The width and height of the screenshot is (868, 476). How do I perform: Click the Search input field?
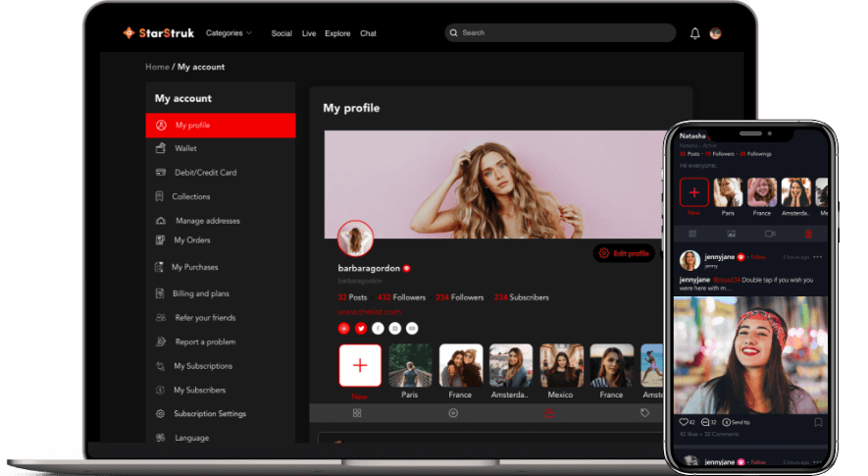[560, 32]
